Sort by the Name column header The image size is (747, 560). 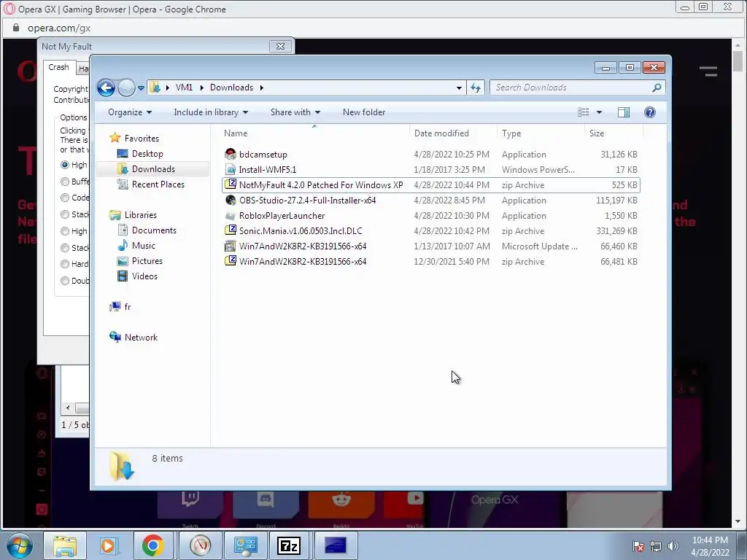pyautogui.click(x=314, y=133)
